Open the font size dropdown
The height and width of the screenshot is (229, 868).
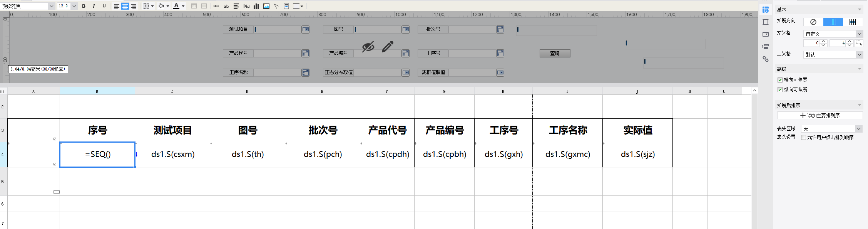point(74,6)
